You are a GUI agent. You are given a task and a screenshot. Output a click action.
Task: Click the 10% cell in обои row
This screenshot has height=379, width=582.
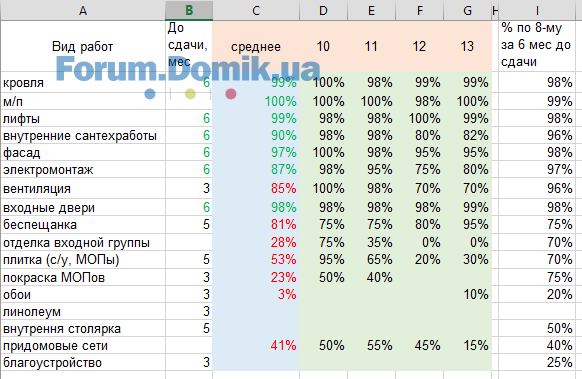468,294
